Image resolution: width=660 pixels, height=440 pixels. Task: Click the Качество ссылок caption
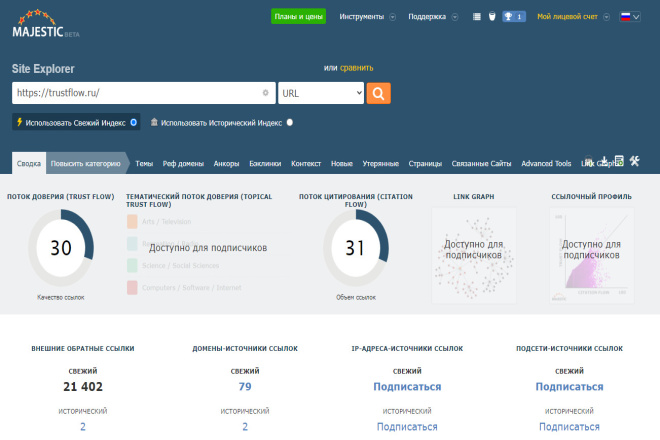(61, 297)
